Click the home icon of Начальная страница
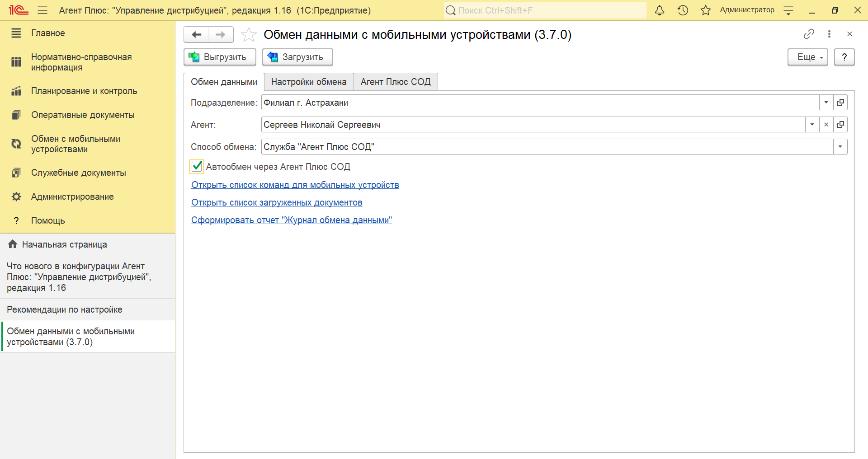 (x=13, y=244)
